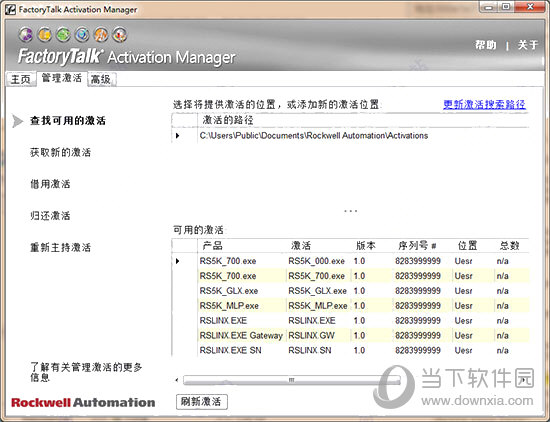The image size is (550, 422).
Task: Select 归还激活 in left navigation
Action: coord(50,215)
